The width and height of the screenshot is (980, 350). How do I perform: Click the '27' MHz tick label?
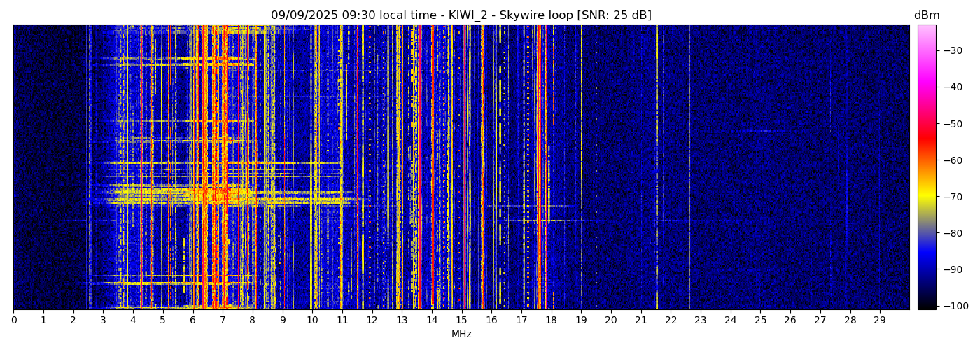(820, 320)
